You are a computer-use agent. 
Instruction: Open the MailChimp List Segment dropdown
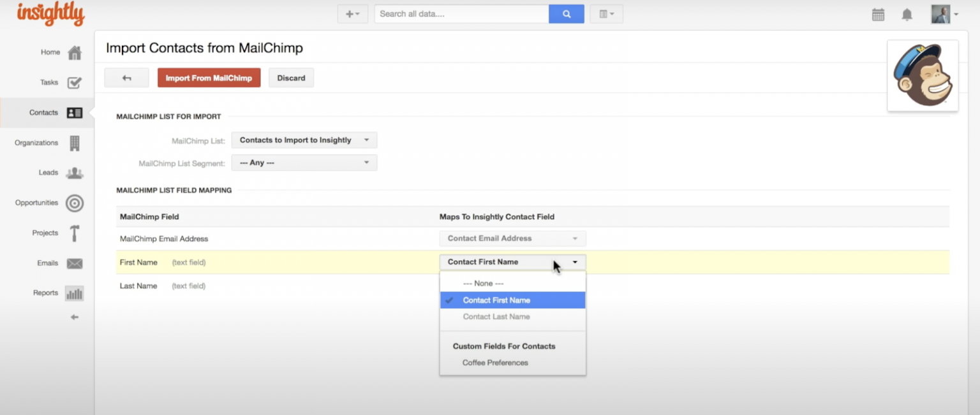(x=304, y=163)
